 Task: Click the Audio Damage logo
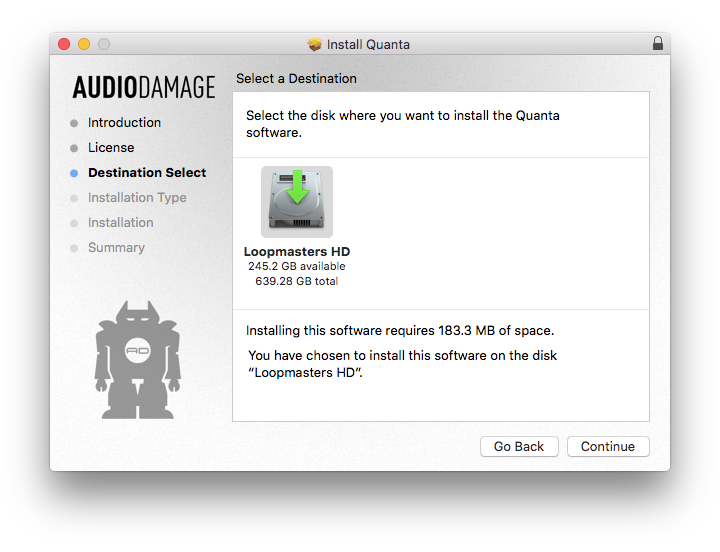pos(144,88)
